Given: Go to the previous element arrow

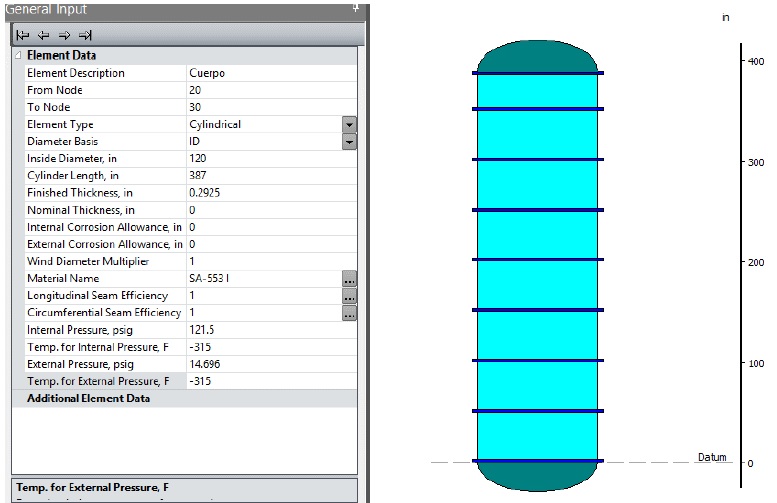Looking at the screenshot, I should coord(45,33).
